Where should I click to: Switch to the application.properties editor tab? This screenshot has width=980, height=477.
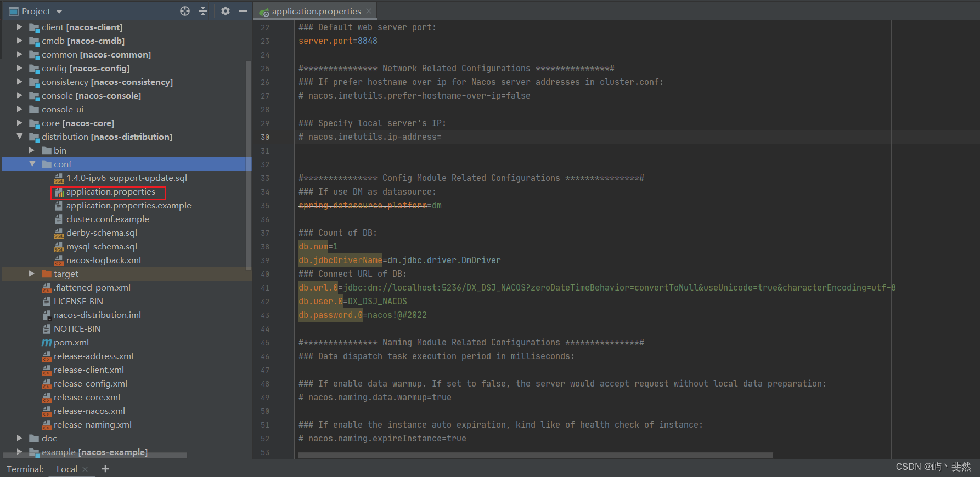(316, 11)
